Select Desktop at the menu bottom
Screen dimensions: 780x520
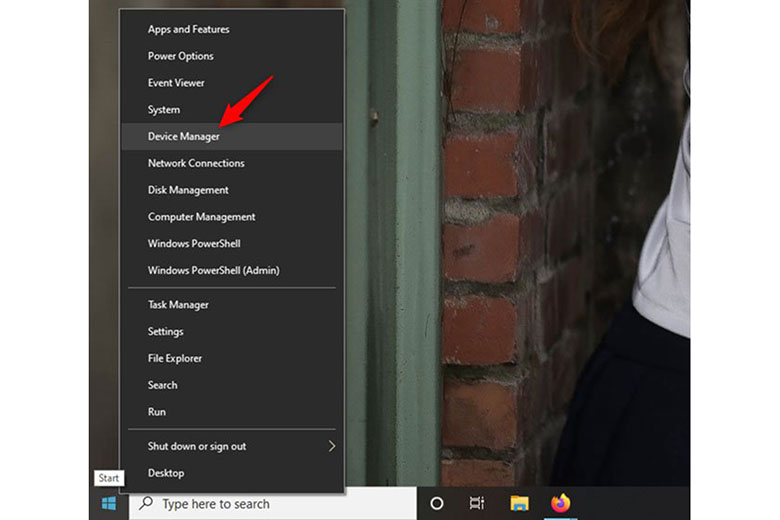(166, 473)
